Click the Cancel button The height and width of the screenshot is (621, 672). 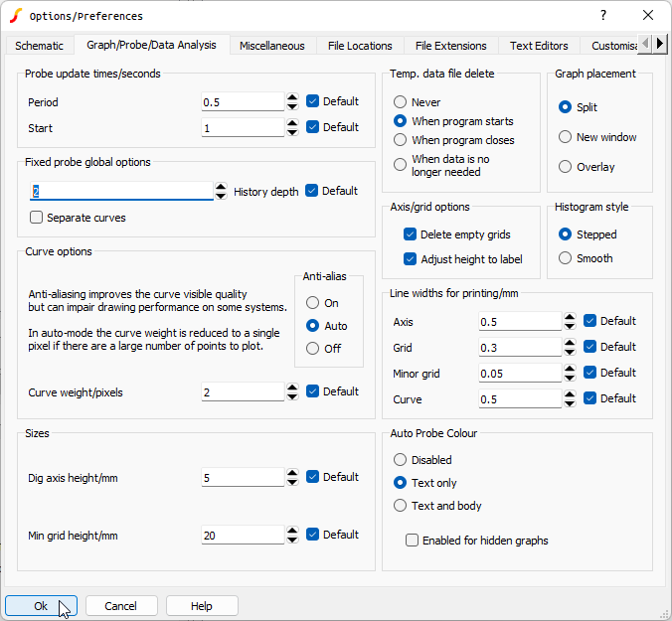[x=121, y=606]
